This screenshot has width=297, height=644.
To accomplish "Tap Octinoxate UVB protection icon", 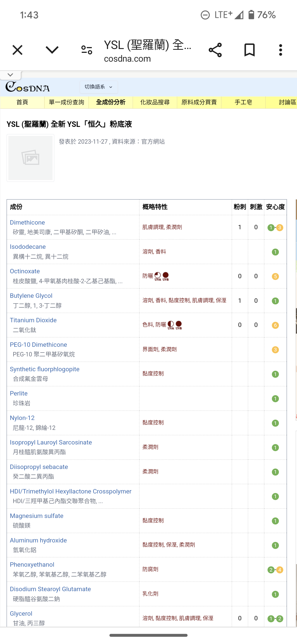I will (x=166, y=276).
